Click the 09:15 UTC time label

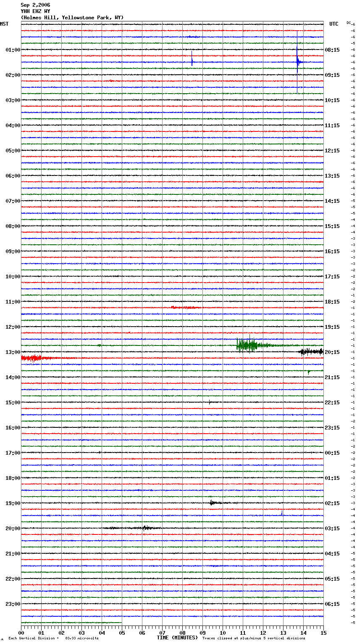pyautogui.click(x=332, y=75)
